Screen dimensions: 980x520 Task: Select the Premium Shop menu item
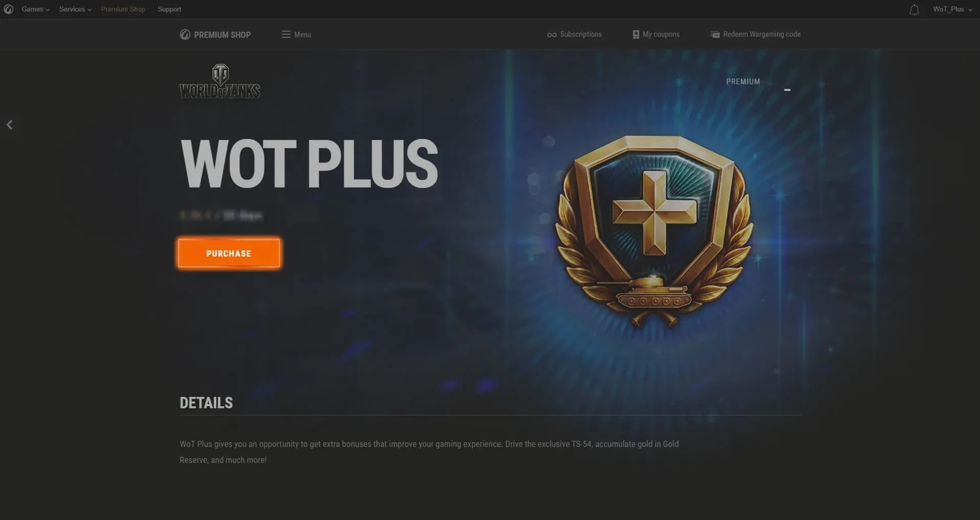[123, 9]
